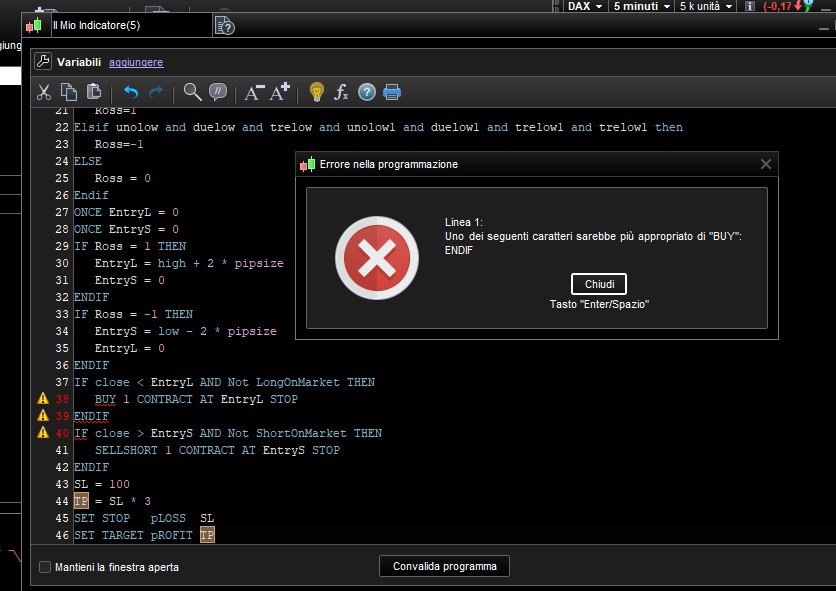
Task: Click the light bulb hint icon
Action: pos(317,92)
